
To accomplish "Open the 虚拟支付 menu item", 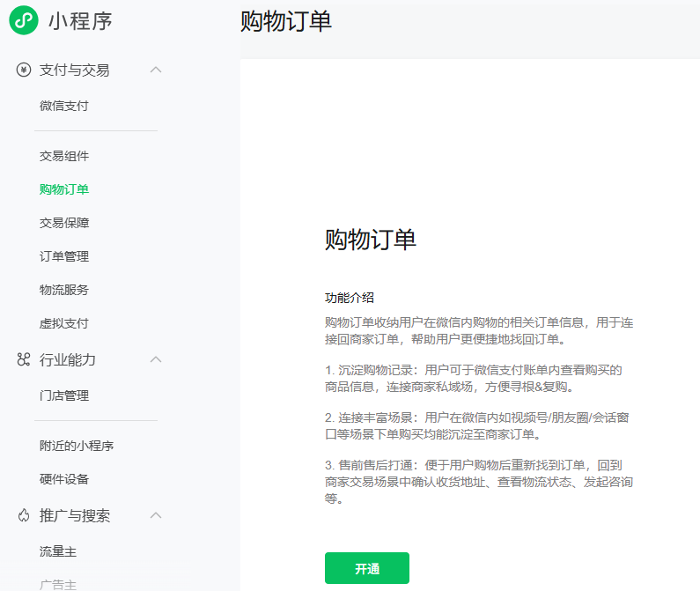I will coord(64,323).
